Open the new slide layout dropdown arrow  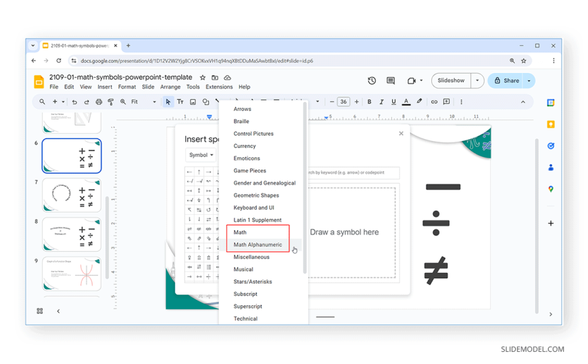tap(63, 102)
